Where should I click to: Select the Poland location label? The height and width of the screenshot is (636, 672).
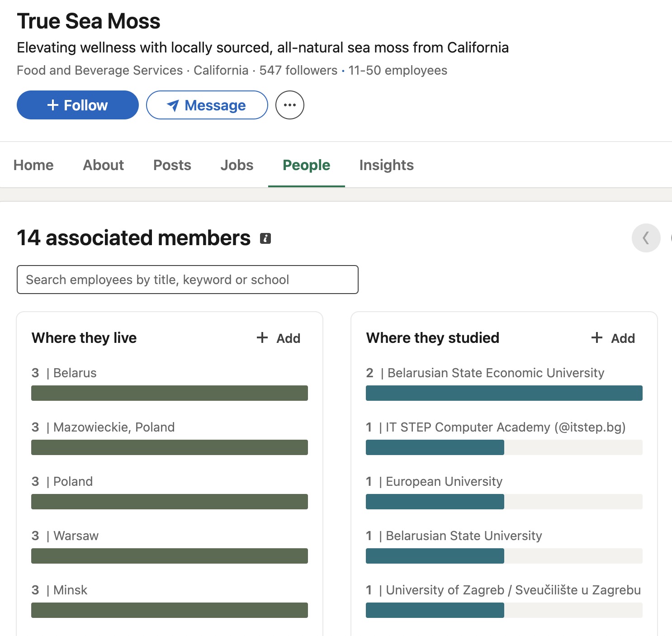(x=73, y=481)
